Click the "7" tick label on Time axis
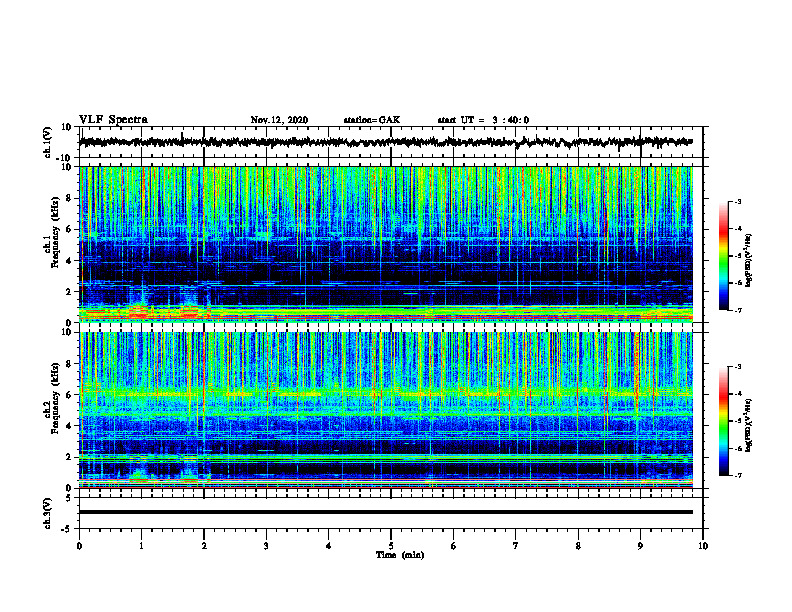792x612 pixels. pyautogui.click(x=516, y=546)
